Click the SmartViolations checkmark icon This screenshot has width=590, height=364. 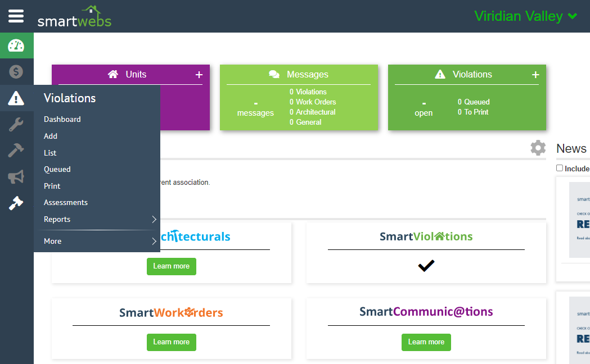tap(426, 266)
